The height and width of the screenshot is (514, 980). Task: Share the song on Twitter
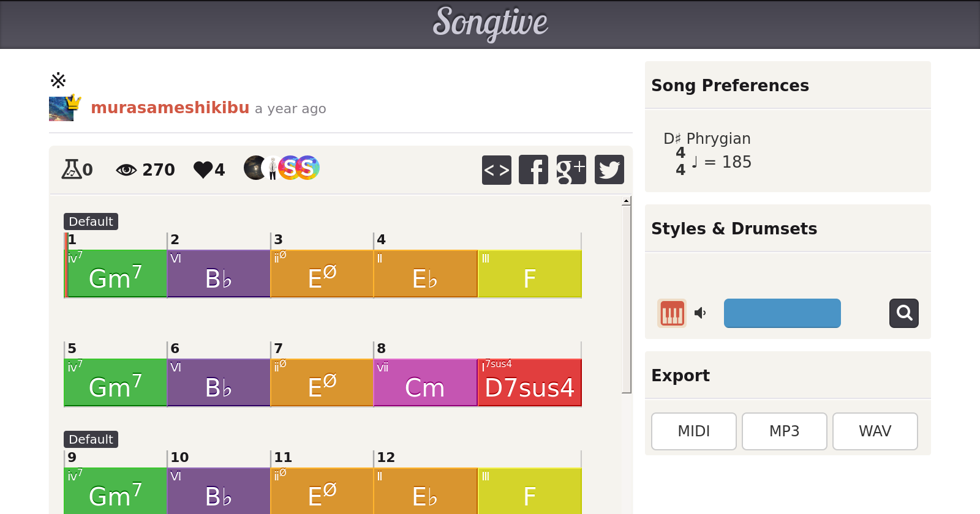(609, 169)
